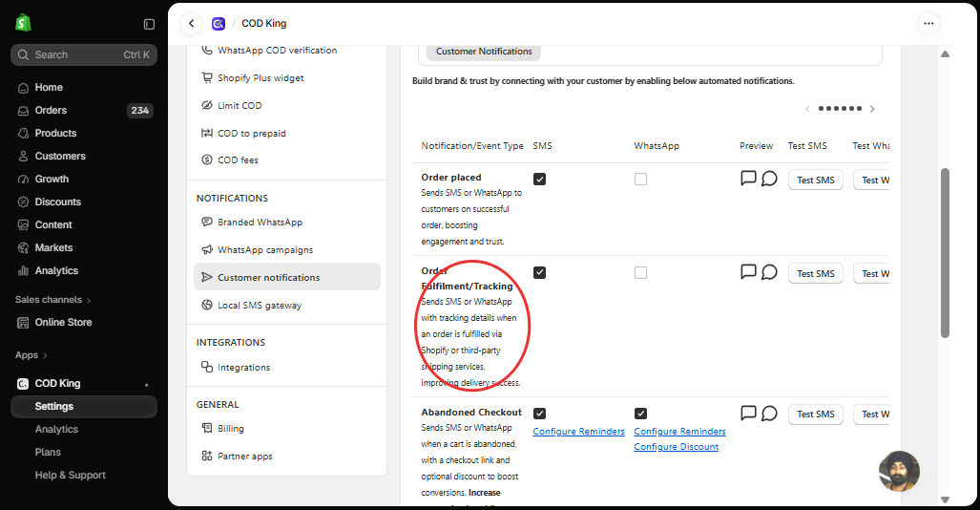This screenshot has width=980, height=510.
Task: Click the Shopify logo icon
Action: click(23, 23)
